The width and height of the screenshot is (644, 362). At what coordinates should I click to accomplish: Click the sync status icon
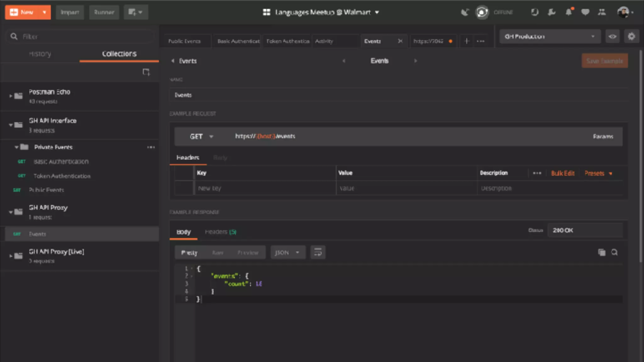pyautogui.click(x=482, y=12)
